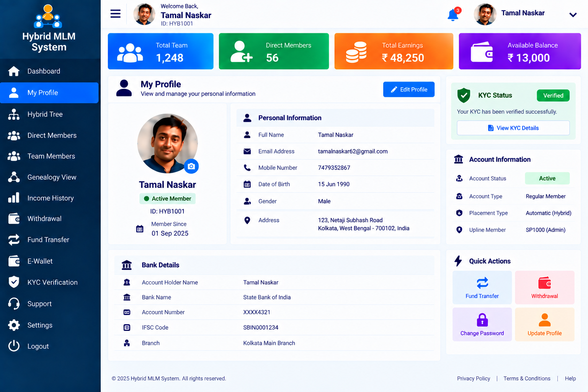
Task: Click the Settings gear icon
Action: pyautogui.click(x=14, y=325)
